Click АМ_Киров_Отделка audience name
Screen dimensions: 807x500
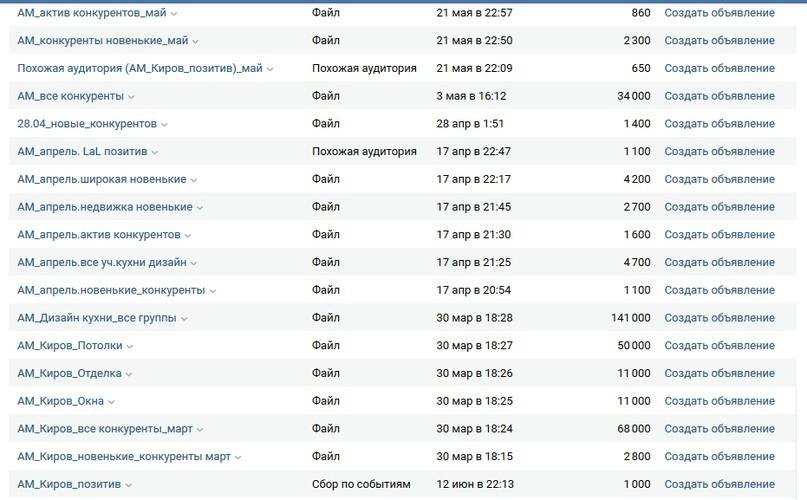click(x=69, y=373)
